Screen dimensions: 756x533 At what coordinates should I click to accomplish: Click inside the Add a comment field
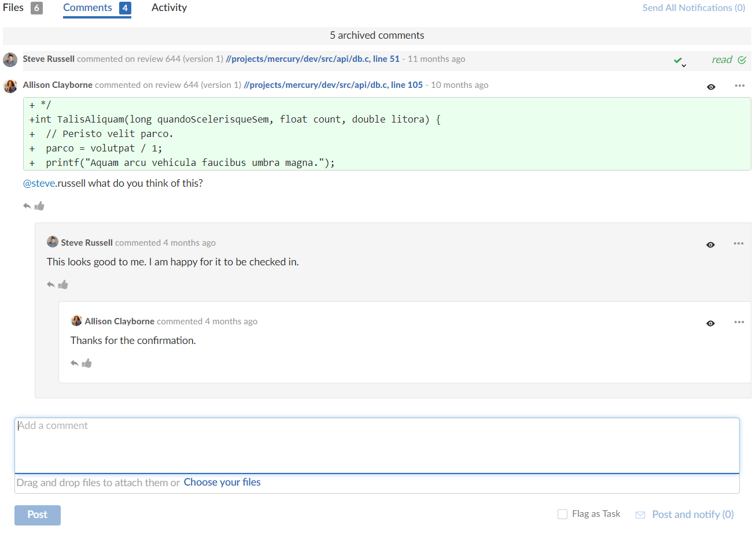376,445
